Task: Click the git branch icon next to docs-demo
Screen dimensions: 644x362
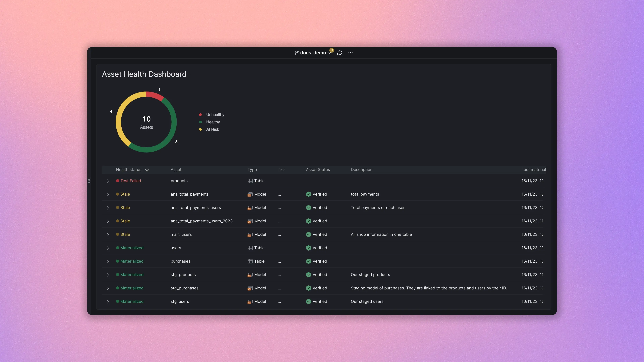Action: click(297, 52)
